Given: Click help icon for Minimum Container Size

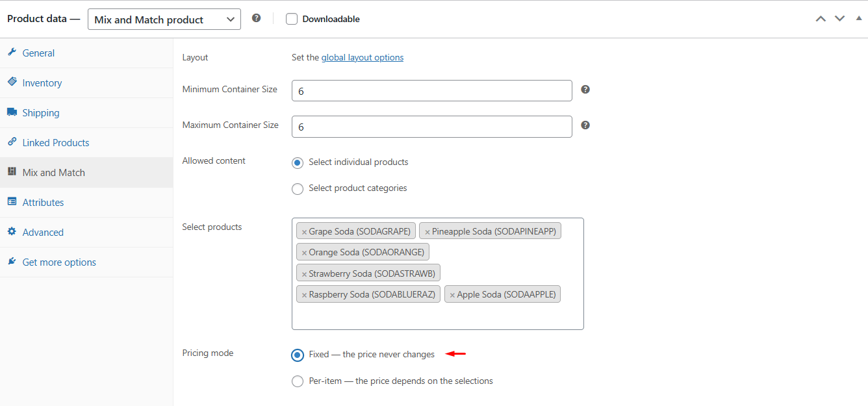Looking at the screenshot, I should (585, 90).
